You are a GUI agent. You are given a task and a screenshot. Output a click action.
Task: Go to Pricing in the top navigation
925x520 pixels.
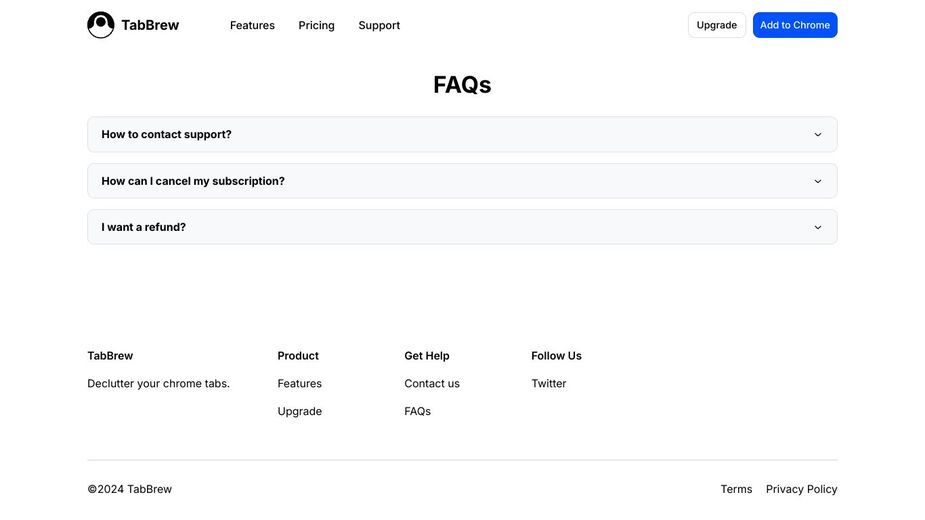point(316,25)
